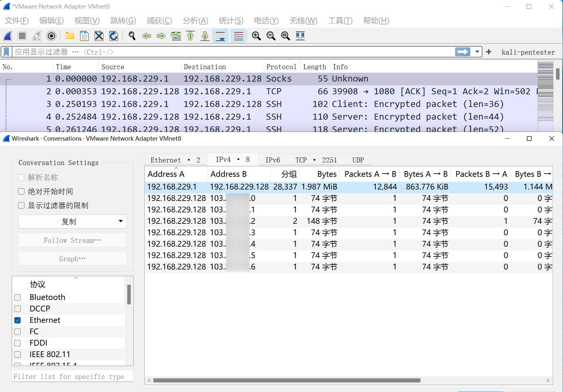Select conversation row 192.168.229.1 to 192.168.229.128
This screenshot has height=392, width=563.
349,187
